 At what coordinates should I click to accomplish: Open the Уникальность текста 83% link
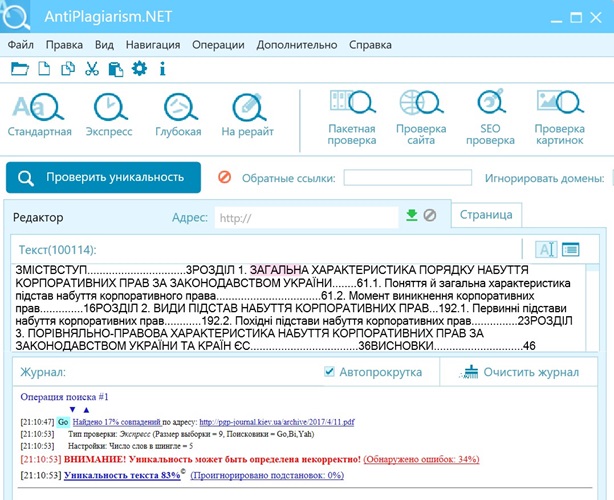pyautogui.click(x=122, y=475)
